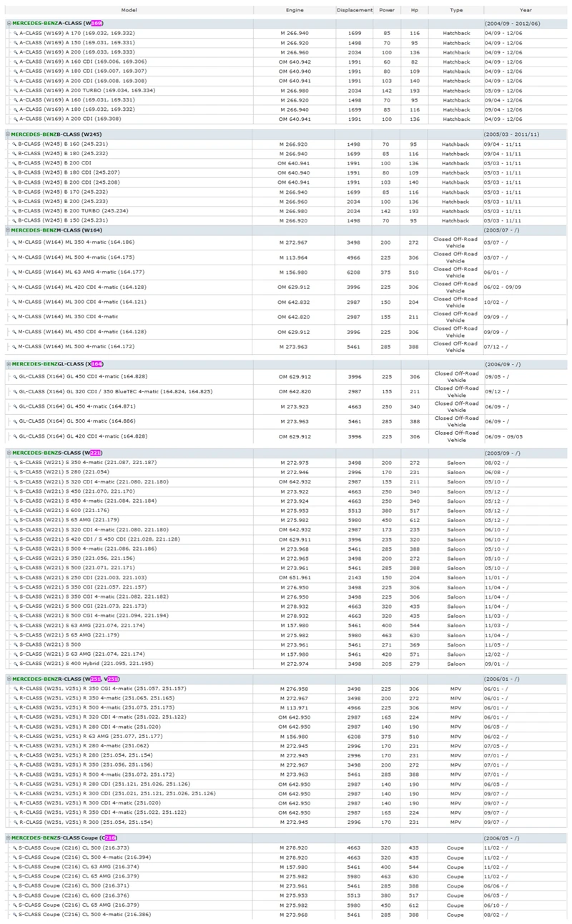Viewport: 572px width, 924px height.
Task: Select displacement value 2143
Action: coord(355,576)
